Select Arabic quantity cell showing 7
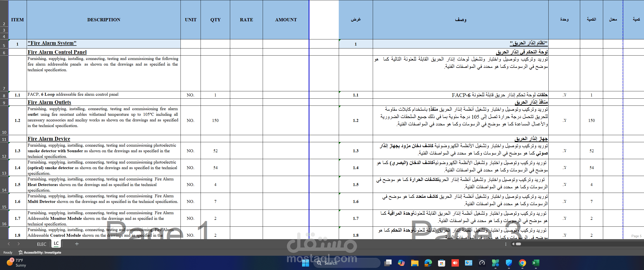644x270 pixels. [591, 201]
